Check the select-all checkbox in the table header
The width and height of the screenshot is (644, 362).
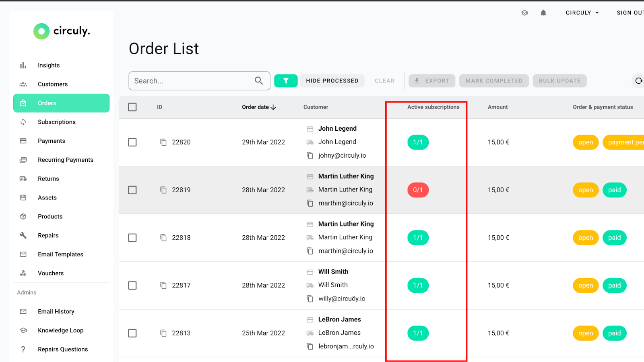132,107
